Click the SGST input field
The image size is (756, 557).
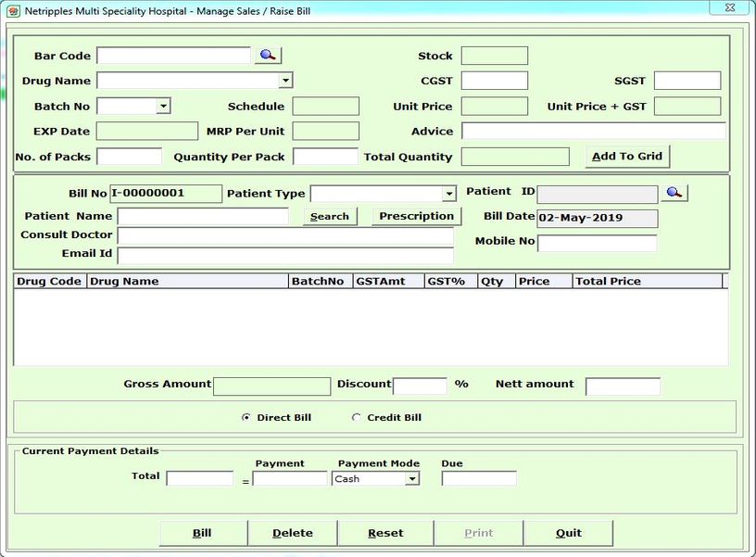687,81
